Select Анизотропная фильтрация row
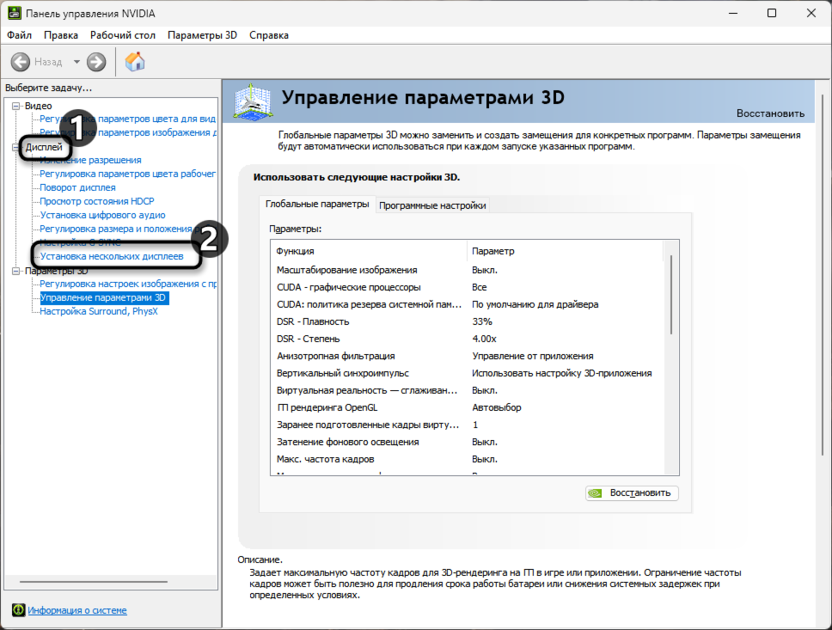 469,356
